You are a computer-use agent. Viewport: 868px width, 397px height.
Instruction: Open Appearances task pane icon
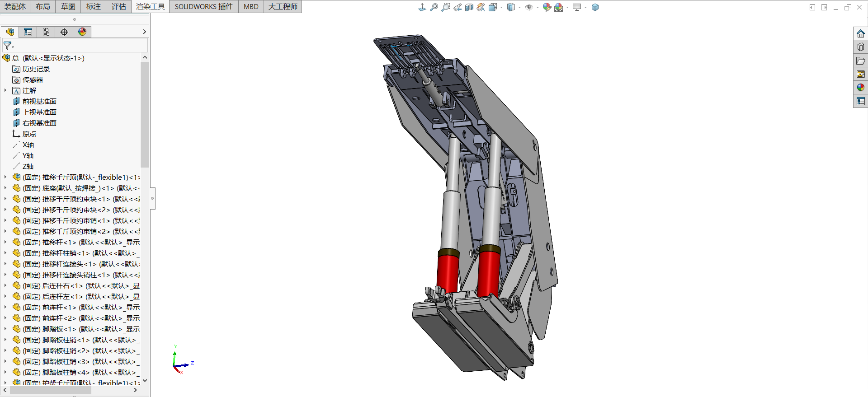pos(860,88)
